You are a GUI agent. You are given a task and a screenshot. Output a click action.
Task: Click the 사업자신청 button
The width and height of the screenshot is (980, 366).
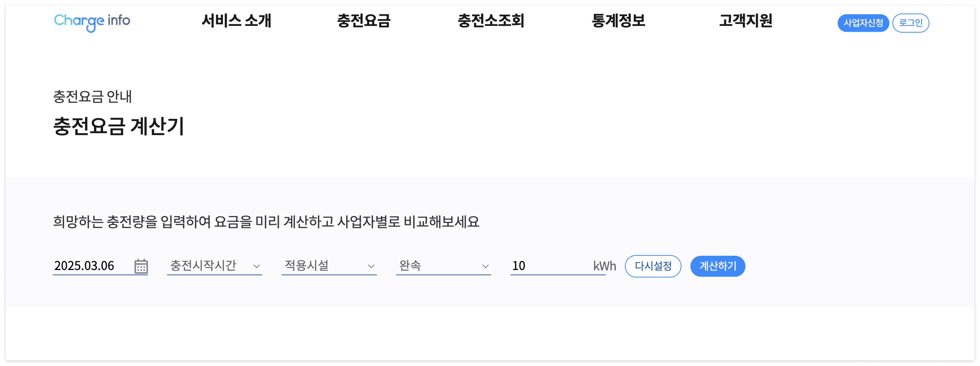point(863,23)
